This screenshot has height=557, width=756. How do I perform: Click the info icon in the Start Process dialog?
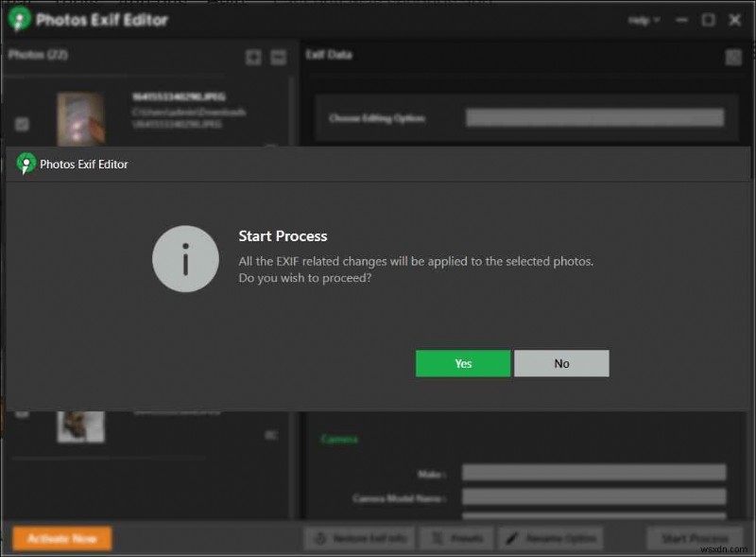click(x=186, y=260)
